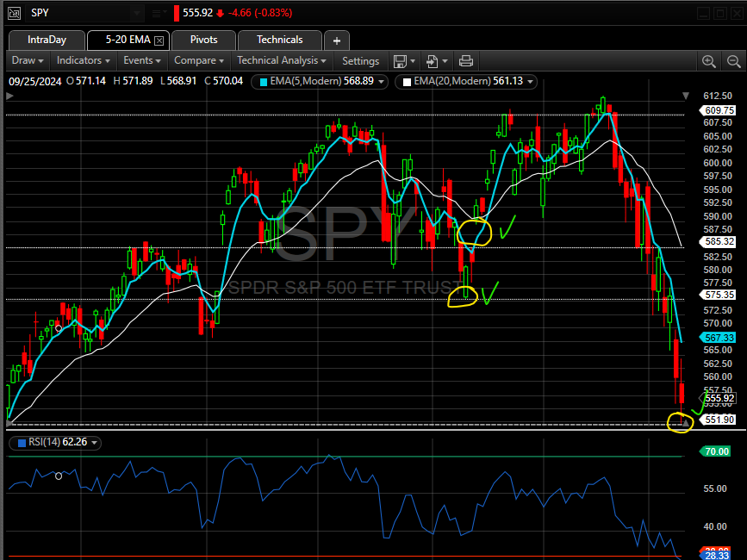The height and width of the screenshot is (560, 747).
Task: Click the Settings button
Action: (360, 61)
